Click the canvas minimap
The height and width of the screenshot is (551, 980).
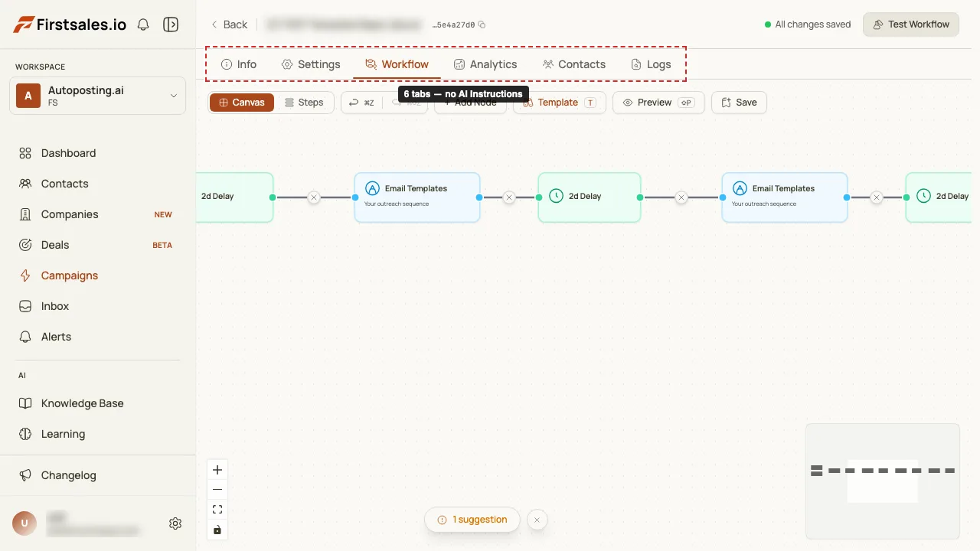[x=883, y=481]
